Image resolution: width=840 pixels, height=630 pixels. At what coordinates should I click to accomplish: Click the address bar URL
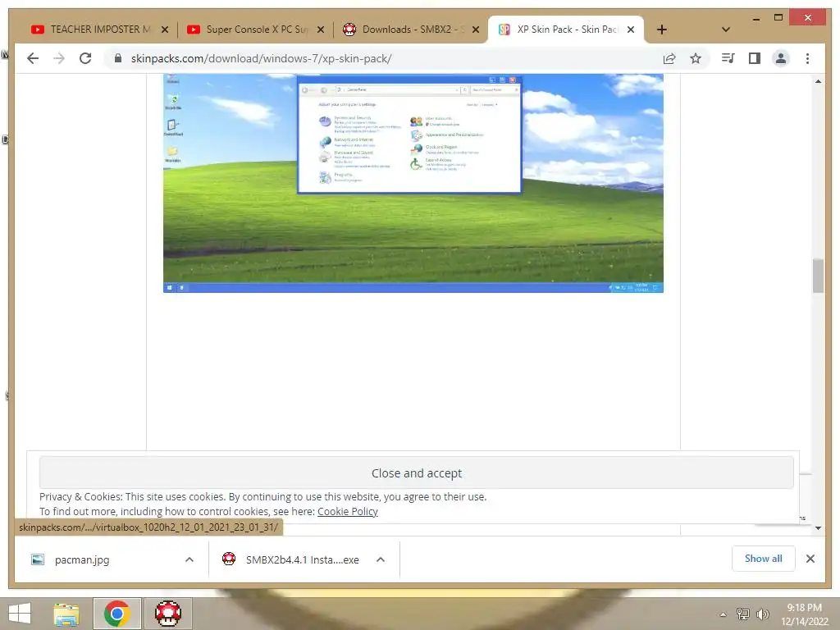[262, 58]
